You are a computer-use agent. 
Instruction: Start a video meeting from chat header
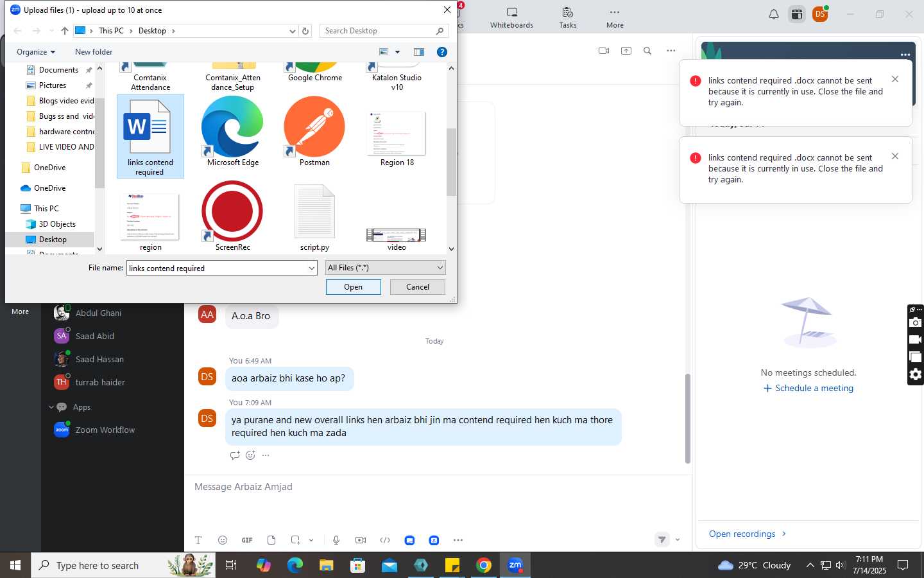tap(604, 51)
